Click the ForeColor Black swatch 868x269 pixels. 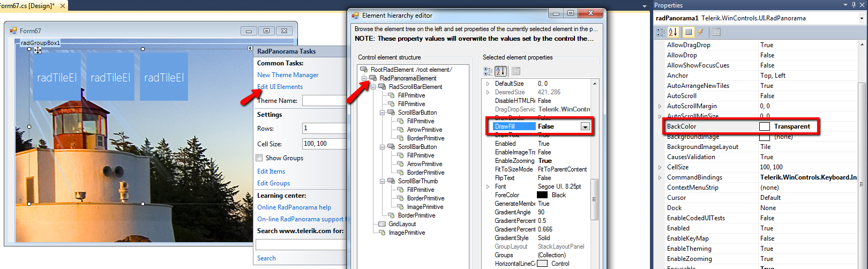[542, 195]
